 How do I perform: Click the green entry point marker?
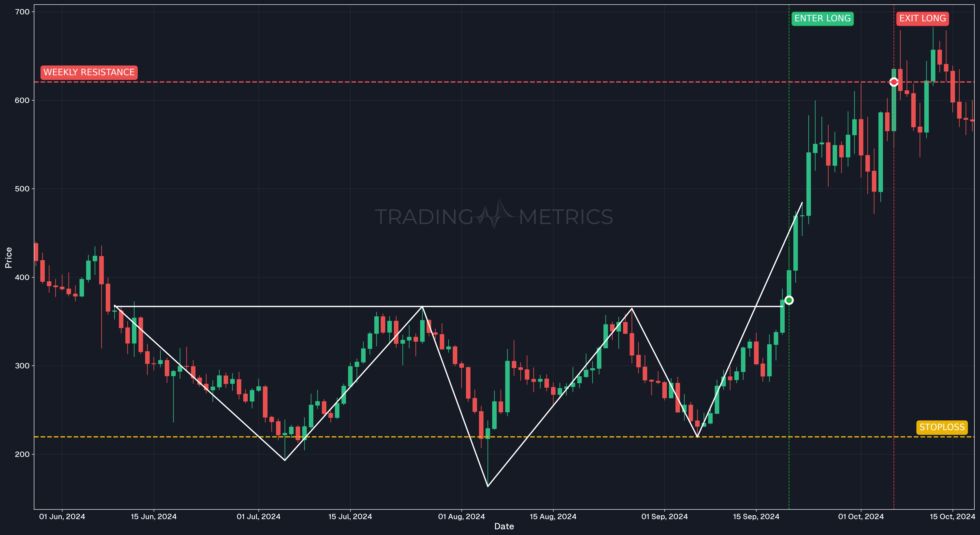[x=789, y=300]
